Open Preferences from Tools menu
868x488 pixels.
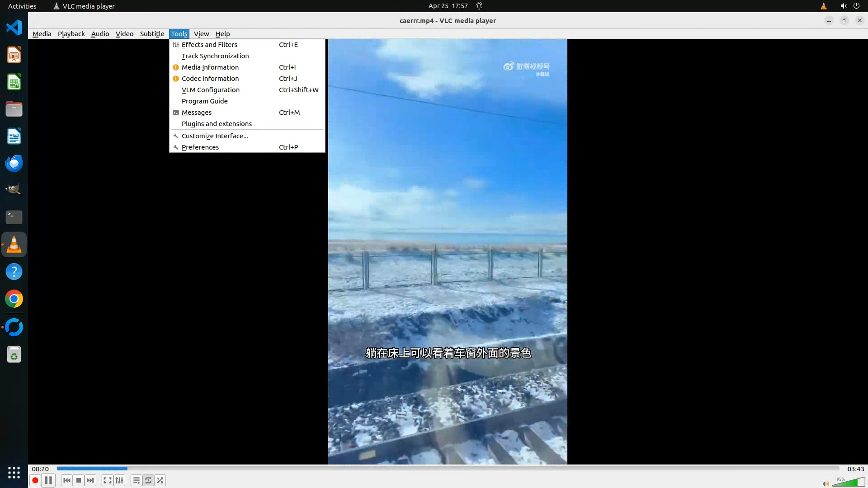[200, 147]
